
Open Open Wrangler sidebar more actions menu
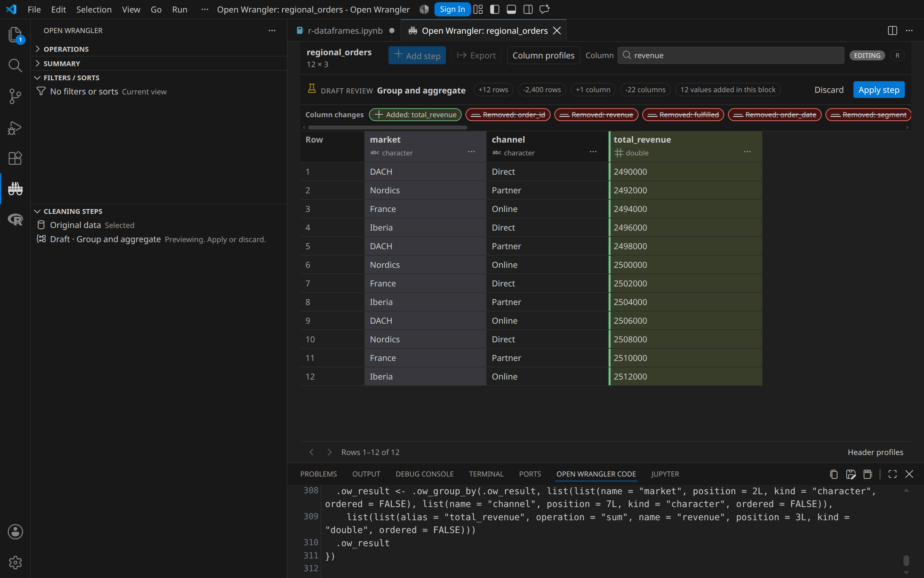click(272, 31)
